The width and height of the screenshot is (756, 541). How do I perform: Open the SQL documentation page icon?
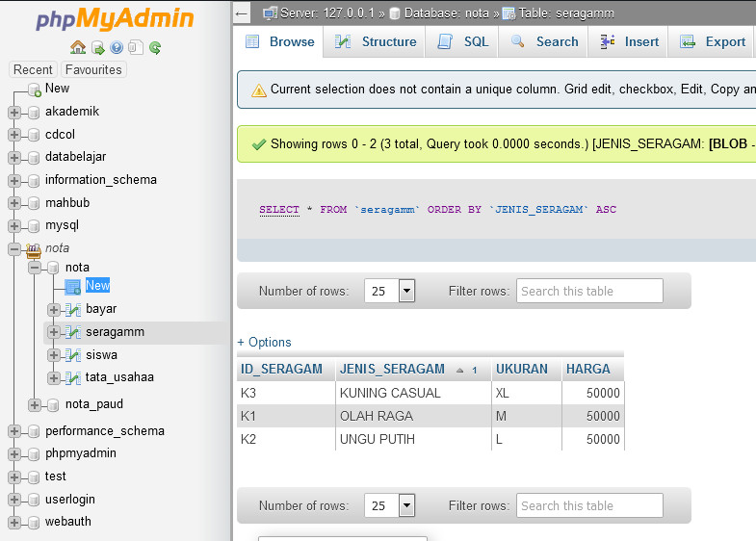pyautogui.click(x=136, y=48)
